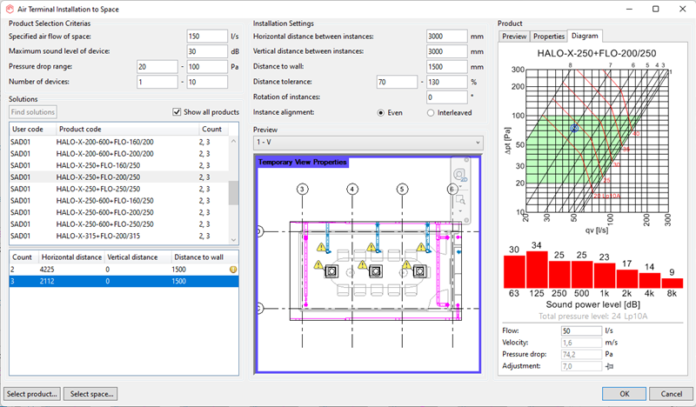Screen dimensions: 696x407
Task: Expand arrow under navigation wheel icon
Action: point(460,186)
